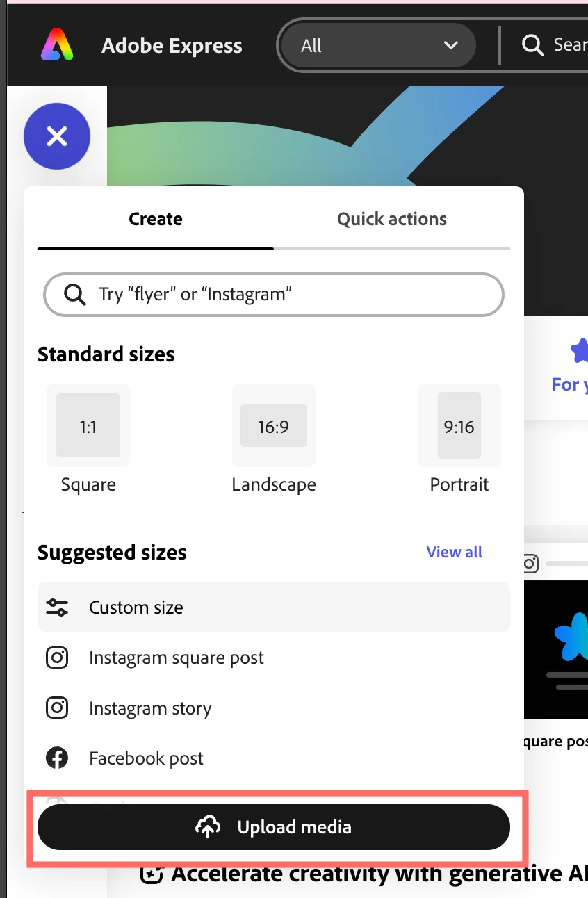This screenshot has height=898, width=588.
Task: Click the Landscape label under 16:9
Action: pyautogui.click(x=274, y=484)
